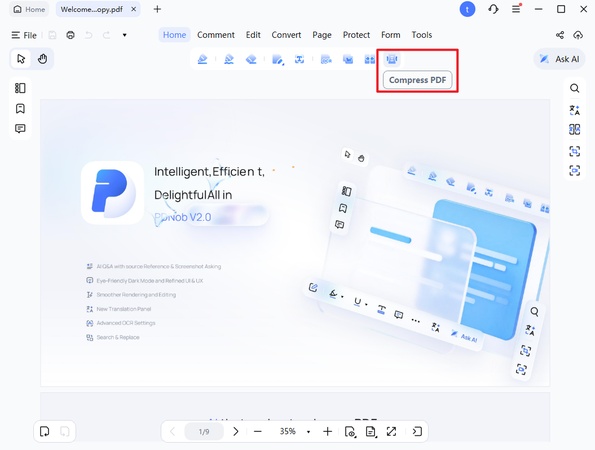Choose the arrow Select cursor tool
Viewport: 595px width, 450px height.
(x=21, y=59)
